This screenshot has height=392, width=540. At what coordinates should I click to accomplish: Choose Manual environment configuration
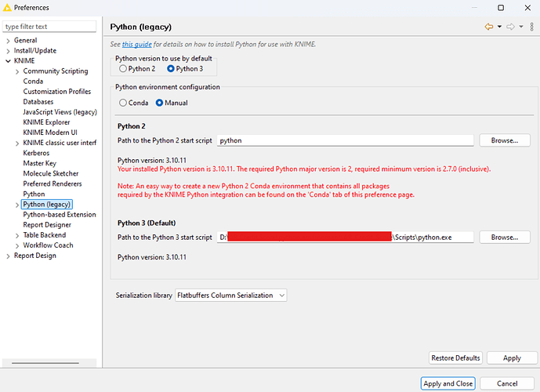159,103
